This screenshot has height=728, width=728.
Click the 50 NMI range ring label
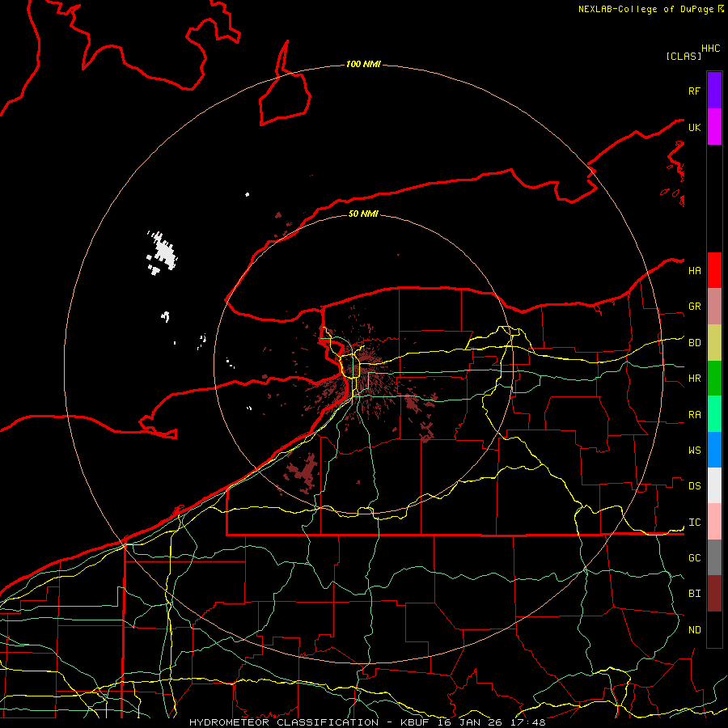363,214
